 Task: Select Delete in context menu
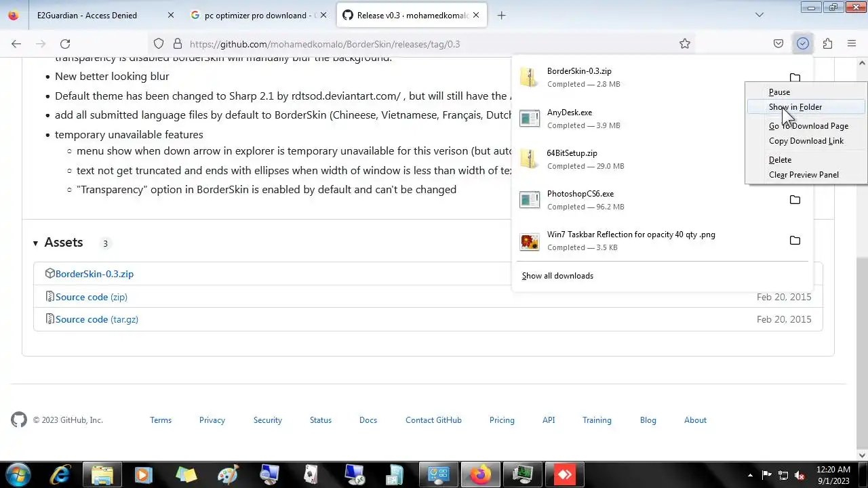(x=805, y=160)
